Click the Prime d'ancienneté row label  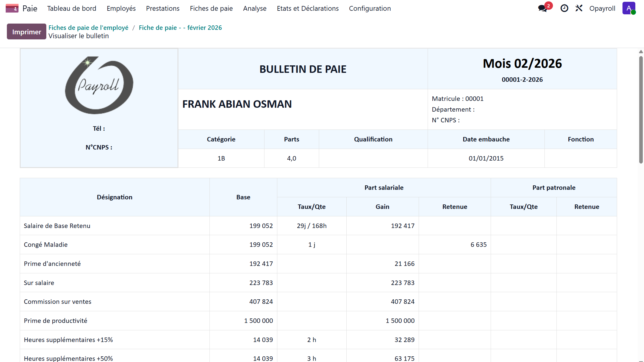(52, 264)
